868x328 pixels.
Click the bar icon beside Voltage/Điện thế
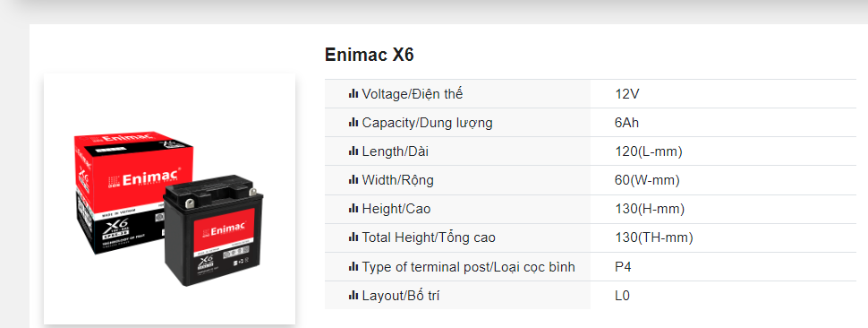coord(353,94)
